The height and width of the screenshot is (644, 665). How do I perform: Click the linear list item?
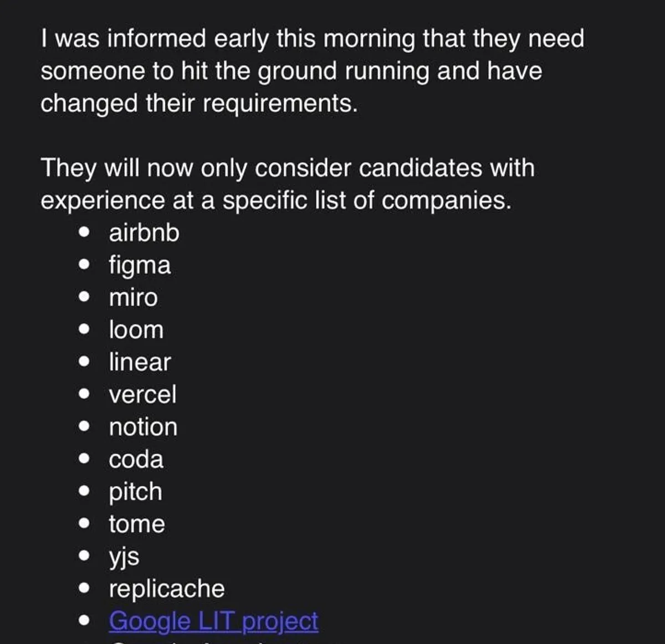pos(140,362)
